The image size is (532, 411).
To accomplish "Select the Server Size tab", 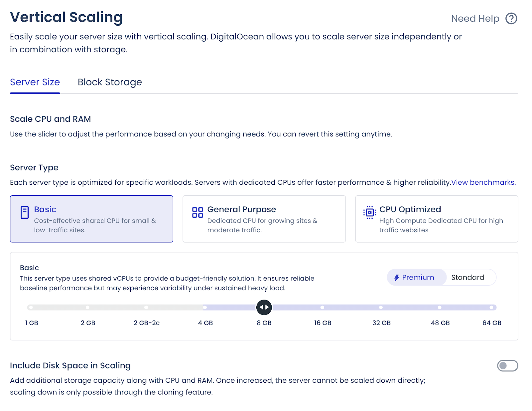I will 35,82.
